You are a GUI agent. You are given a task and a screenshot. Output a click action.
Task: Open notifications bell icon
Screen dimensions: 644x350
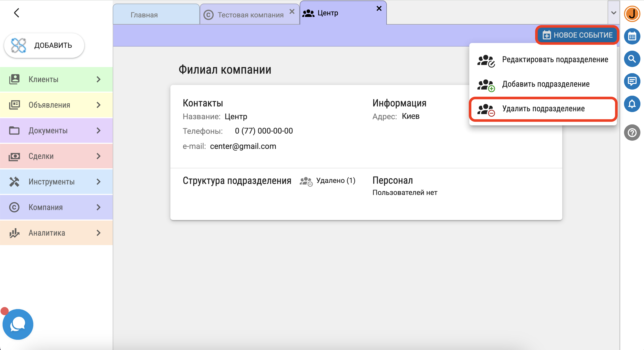[632, 104]
